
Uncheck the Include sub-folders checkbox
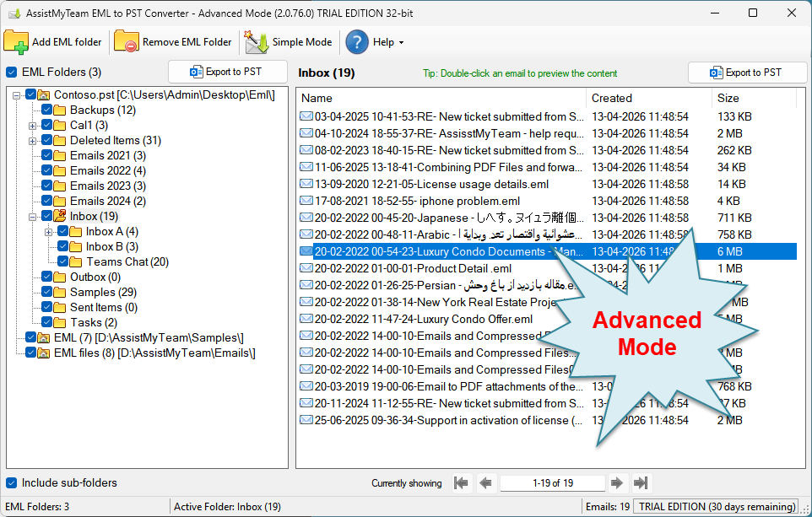(12, 483)
